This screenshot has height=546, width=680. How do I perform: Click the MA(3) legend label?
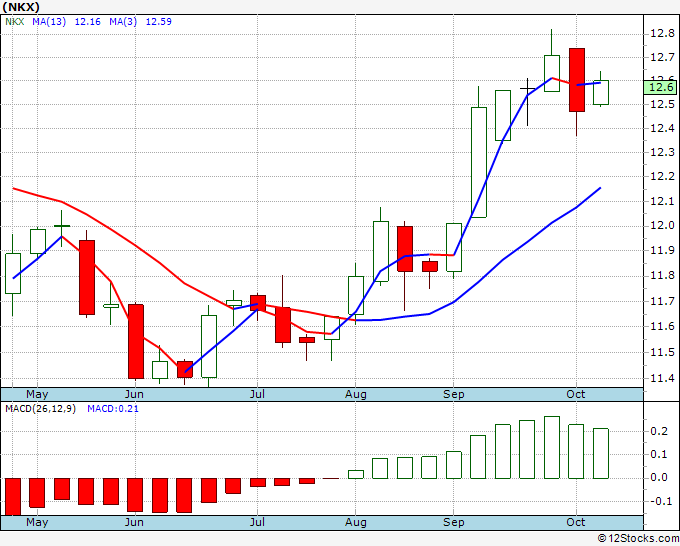tap(123, 22)
